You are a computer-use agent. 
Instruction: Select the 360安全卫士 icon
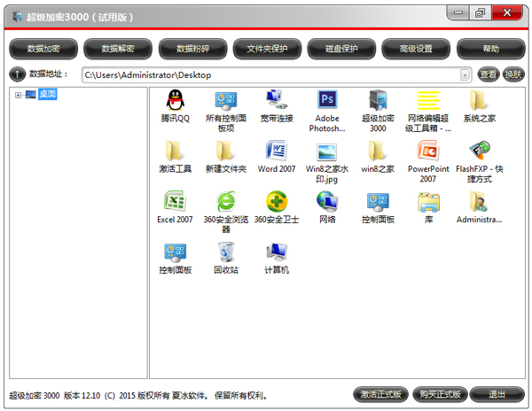(277, 203)
